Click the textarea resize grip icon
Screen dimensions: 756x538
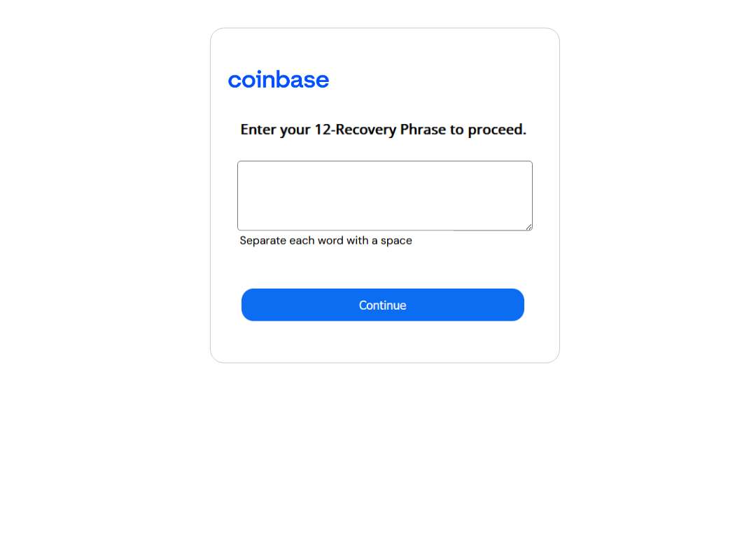tap(529, 227)
